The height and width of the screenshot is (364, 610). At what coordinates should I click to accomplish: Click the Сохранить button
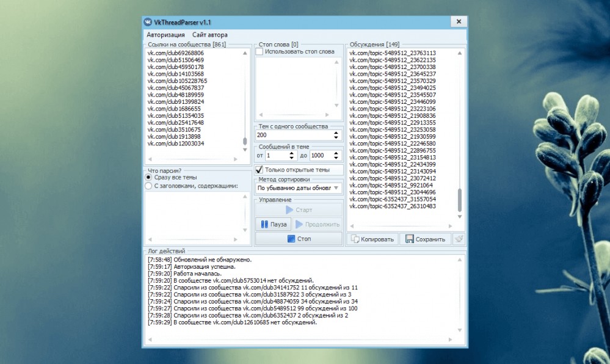click(425, 239)
